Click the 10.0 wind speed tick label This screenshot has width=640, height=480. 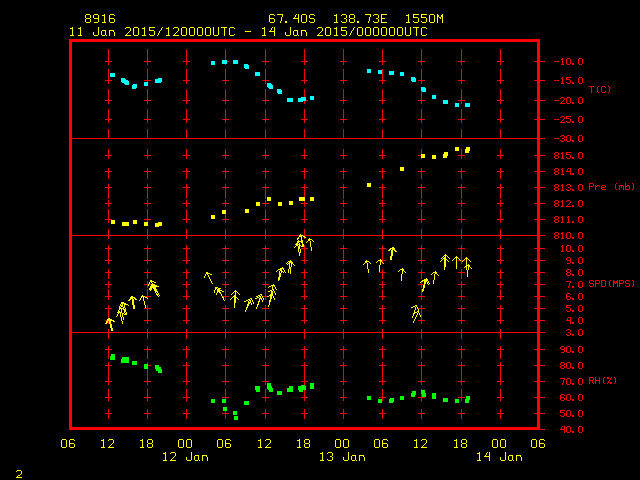tap(571, 249)
